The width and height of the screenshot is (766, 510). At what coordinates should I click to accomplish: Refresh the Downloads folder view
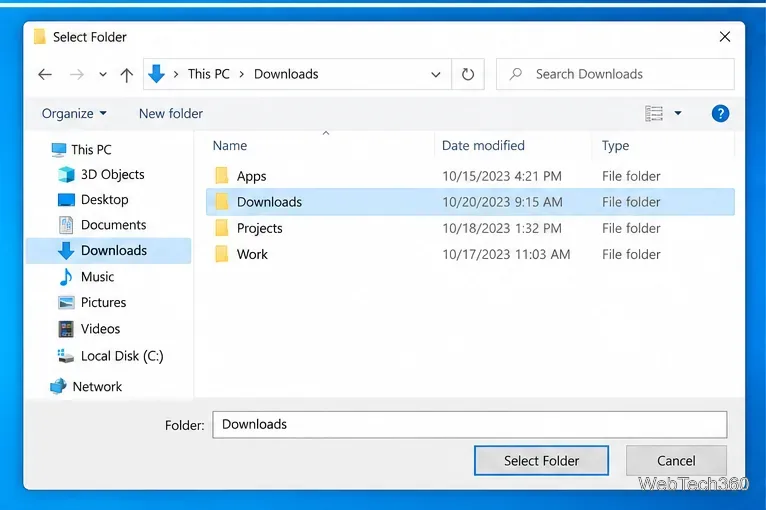pyautogui.click(x=468, y=74)
